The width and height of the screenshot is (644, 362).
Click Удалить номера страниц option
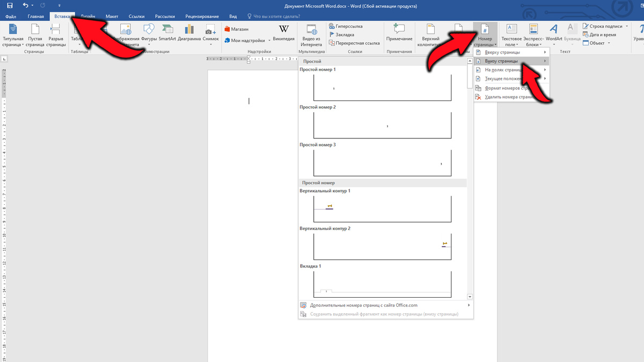click(512, 97)
